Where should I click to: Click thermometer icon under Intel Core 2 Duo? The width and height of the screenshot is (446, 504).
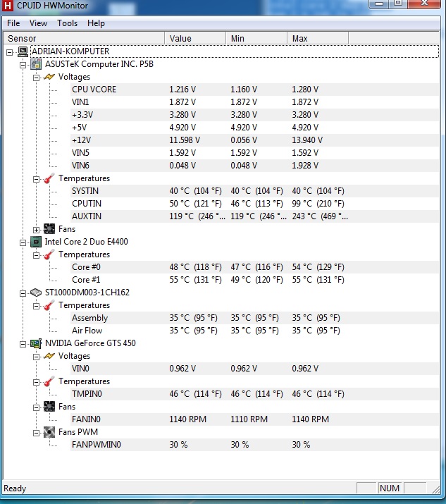tap(49, 254)
